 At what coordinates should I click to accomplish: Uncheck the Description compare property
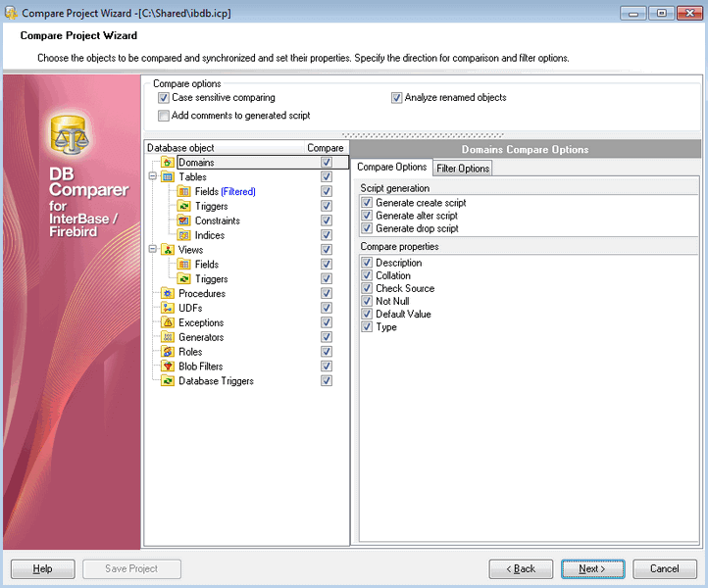[x=367, y=263]
